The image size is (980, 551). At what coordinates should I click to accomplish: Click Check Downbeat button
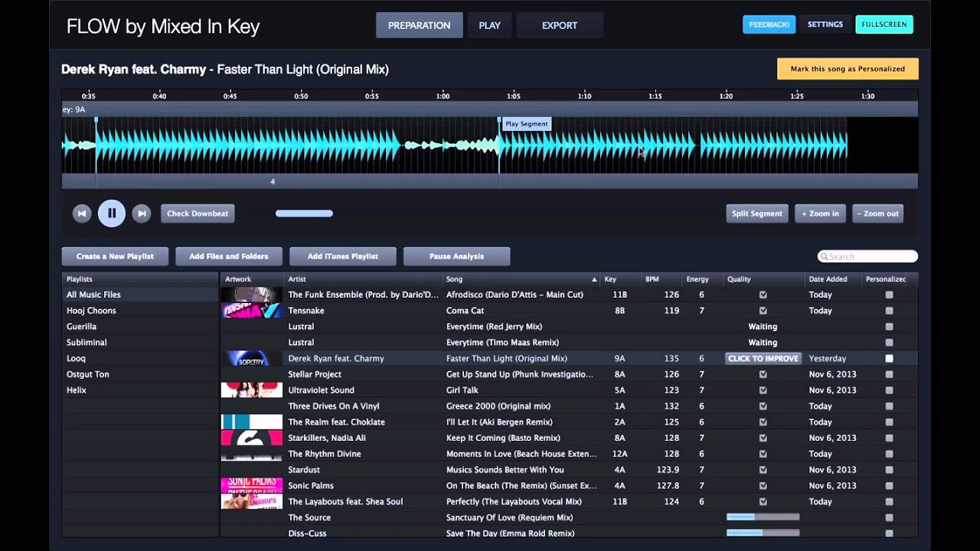pyautogui.click(x=198, y=214)
